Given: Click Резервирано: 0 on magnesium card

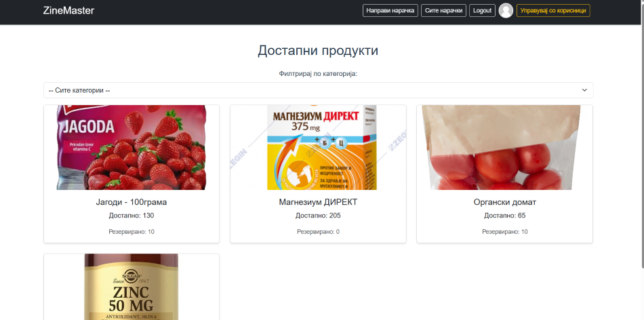Looking at the screenshot, I should [x=318, y=232].
